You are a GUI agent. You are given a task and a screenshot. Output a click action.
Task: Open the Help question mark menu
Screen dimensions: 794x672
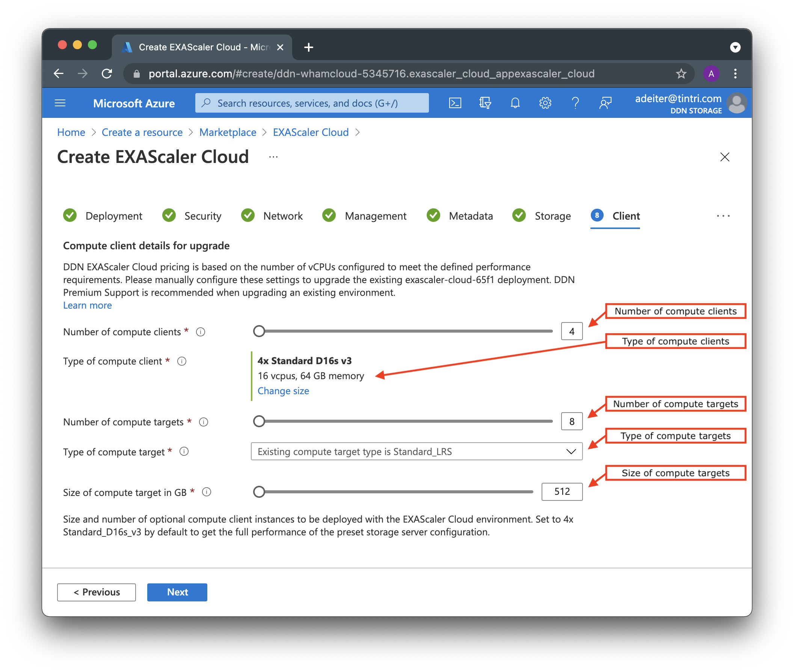(x=575, y=103)
